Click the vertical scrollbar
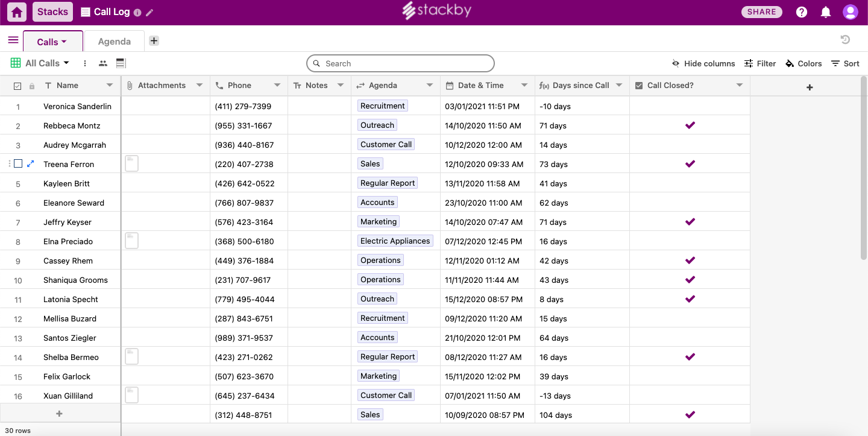The image size is (868, 436). [x=864, y=169]
